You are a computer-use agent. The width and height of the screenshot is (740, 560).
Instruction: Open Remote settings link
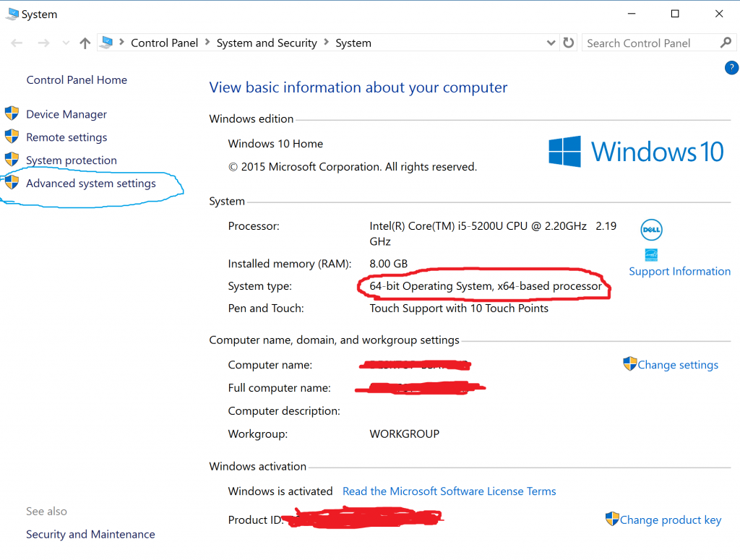click(x=66, y=137)
